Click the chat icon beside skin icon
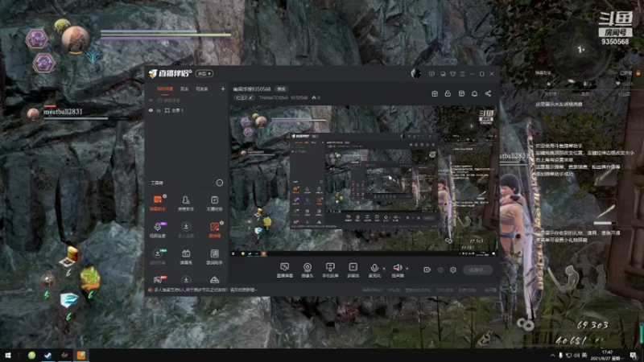This screenshot has width=644, height=362. (x=443, y=74)
